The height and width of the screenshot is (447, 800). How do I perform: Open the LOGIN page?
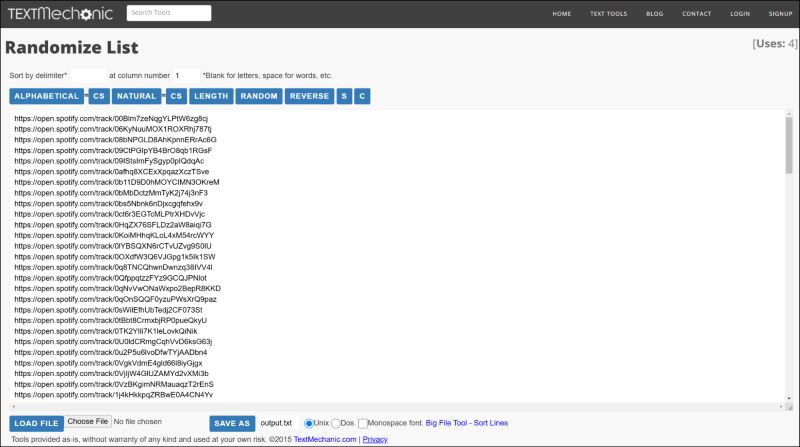(x=740, y=14)
